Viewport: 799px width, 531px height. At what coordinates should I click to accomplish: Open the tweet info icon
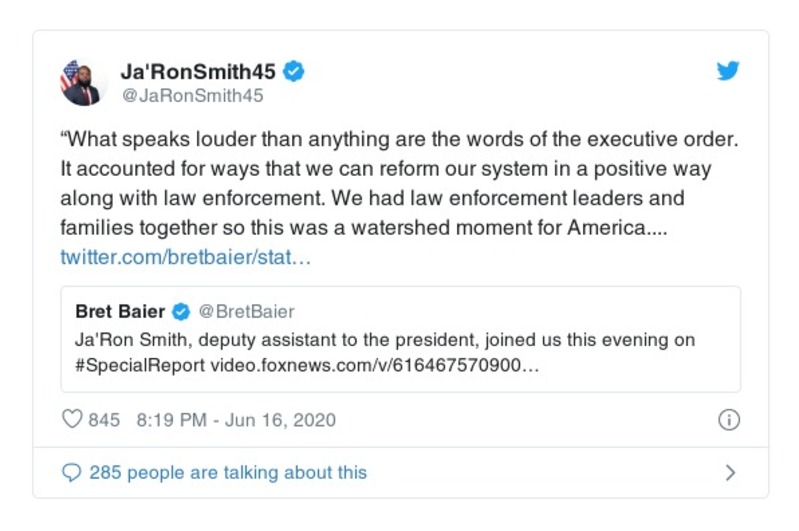click(728, 420)
